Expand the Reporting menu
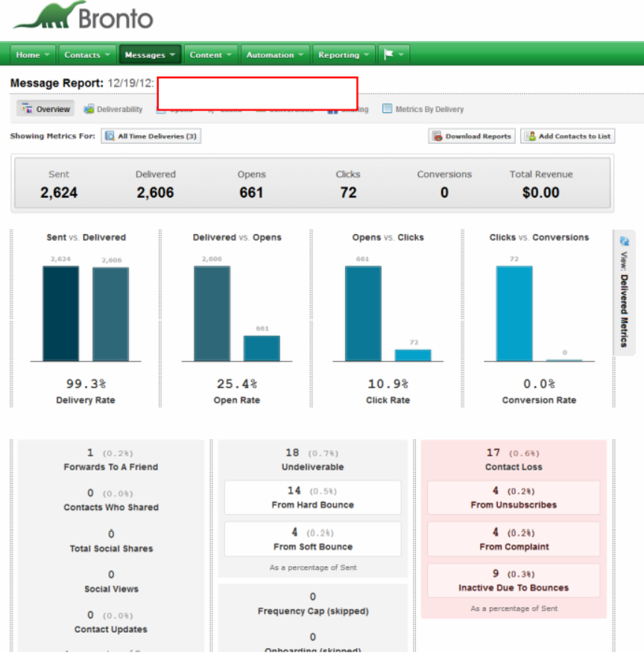 pos(344,54)
